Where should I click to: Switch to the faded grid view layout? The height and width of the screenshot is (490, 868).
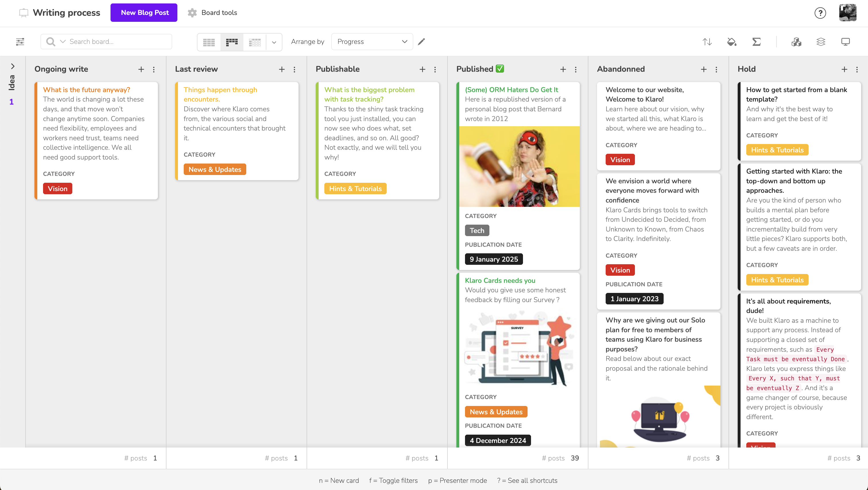tap(255, 42)
